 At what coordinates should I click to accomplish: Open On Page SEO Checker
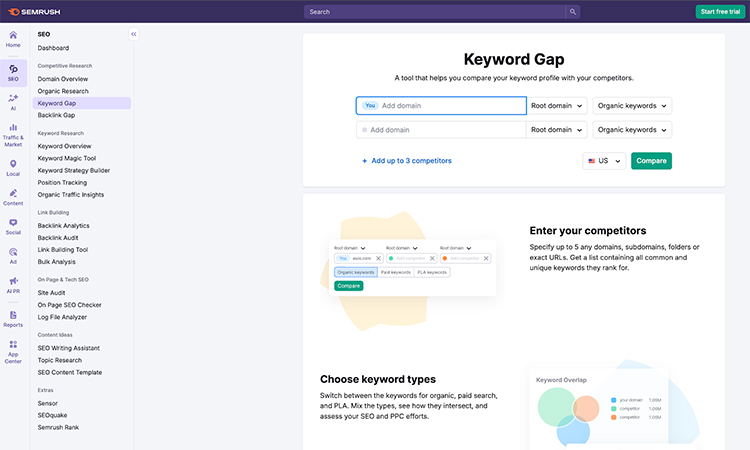(69, 305)
